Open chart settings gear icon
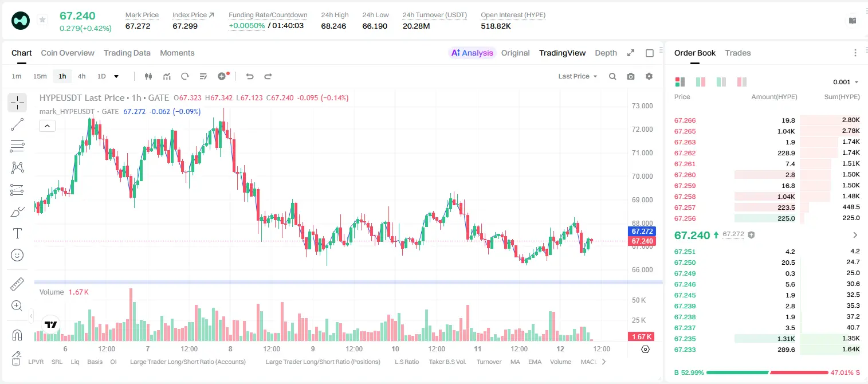868x384 pixels. coord(649,76)
